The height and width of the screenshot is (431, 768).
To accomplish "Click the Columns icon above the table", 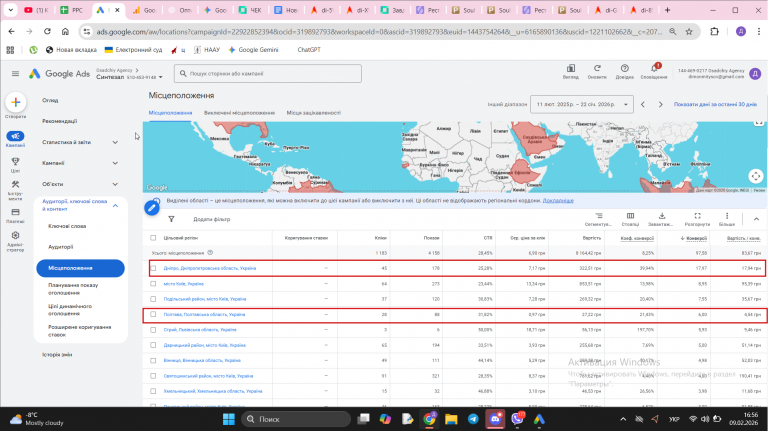I will coord(630,216).
